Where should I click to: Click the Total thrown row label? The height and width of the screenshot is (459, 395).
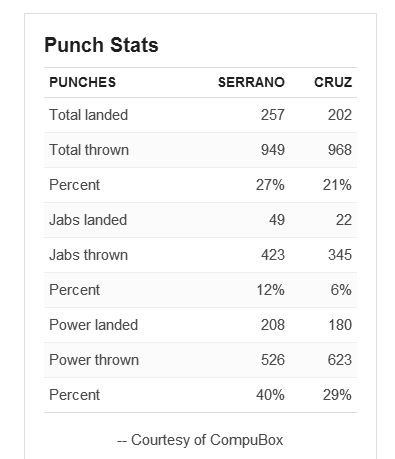click(89, 150)
